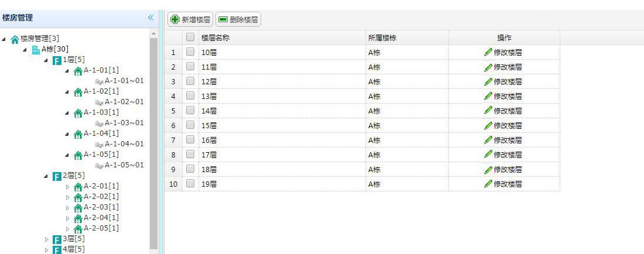Collapse the 2层[5] tree node
Viewport: 644px width, 254px height.
[x=47, y=176]
